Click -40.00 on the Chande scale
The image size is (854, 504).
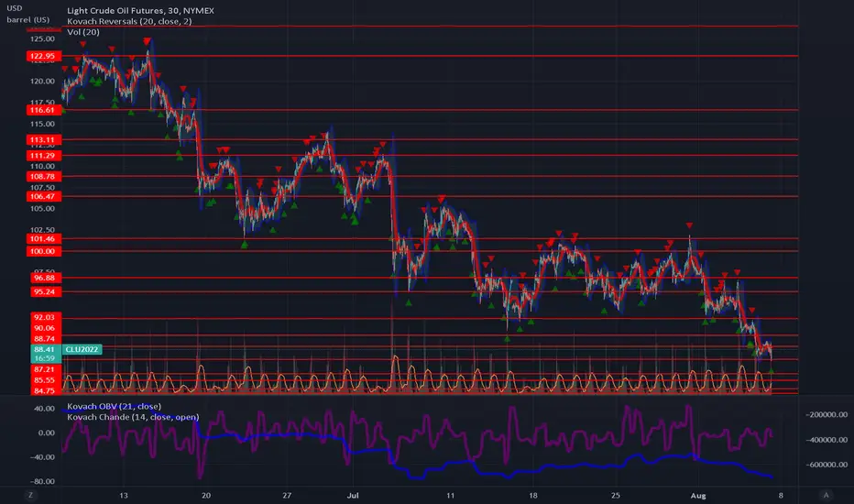[44, 457]
